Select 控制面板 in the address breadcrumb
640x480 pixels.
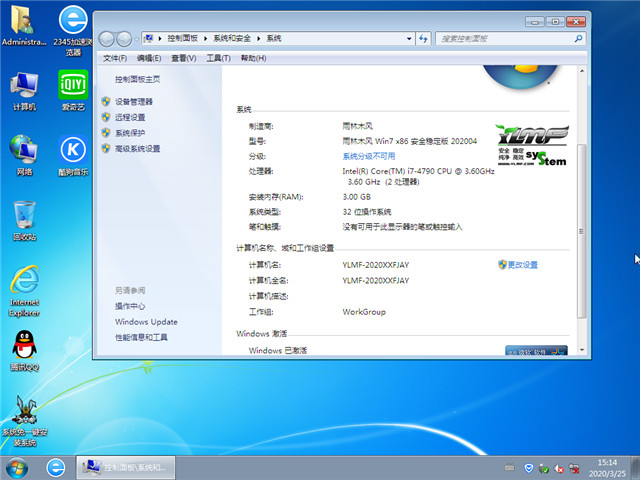click(182, 38)
